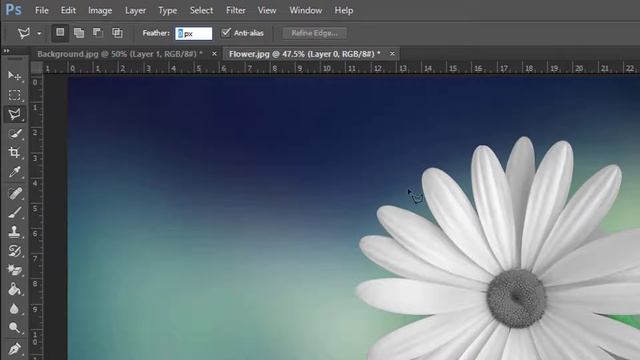Open the tool preset picker arrow
This screenshot has width=640, height=360.
pos(39,33)
